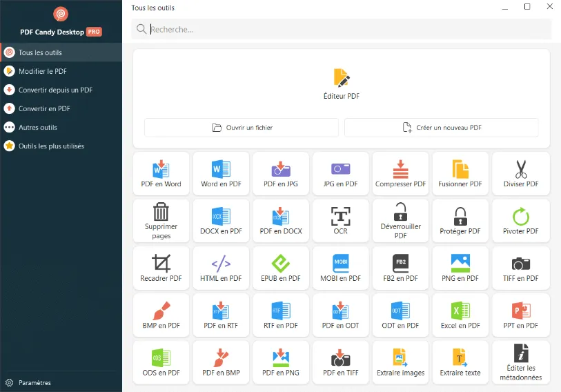
Task: Select the Éditer les métadonnées tool
Action: tap(520, 362)
